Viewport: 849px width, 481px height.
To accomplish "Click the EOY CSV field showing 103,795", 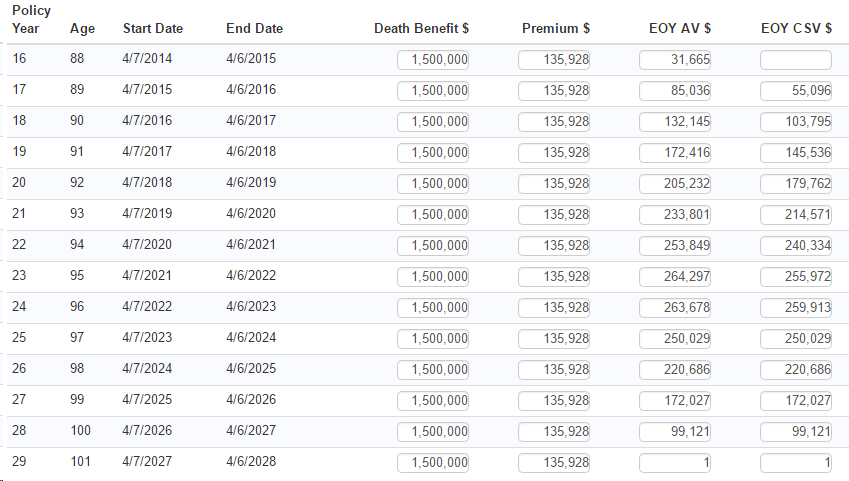I will point(796,122).
